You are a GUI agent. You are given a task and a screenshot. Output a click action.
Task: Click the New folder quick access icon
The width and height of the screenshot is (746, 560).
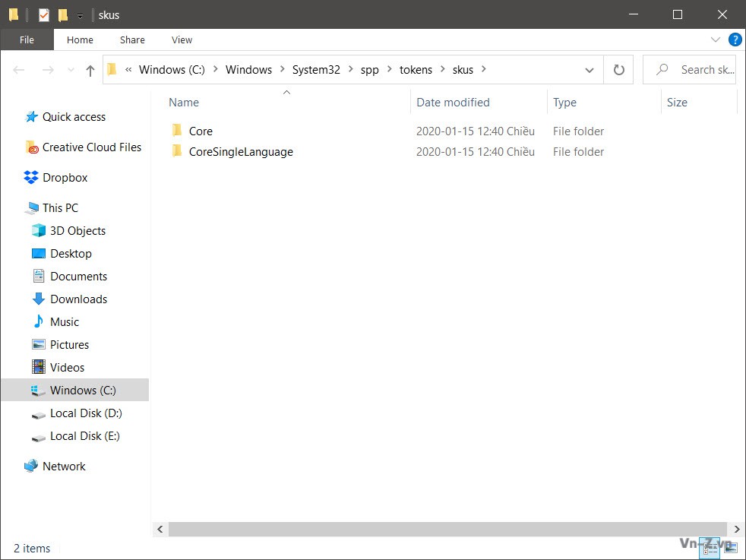coord(62,15)
